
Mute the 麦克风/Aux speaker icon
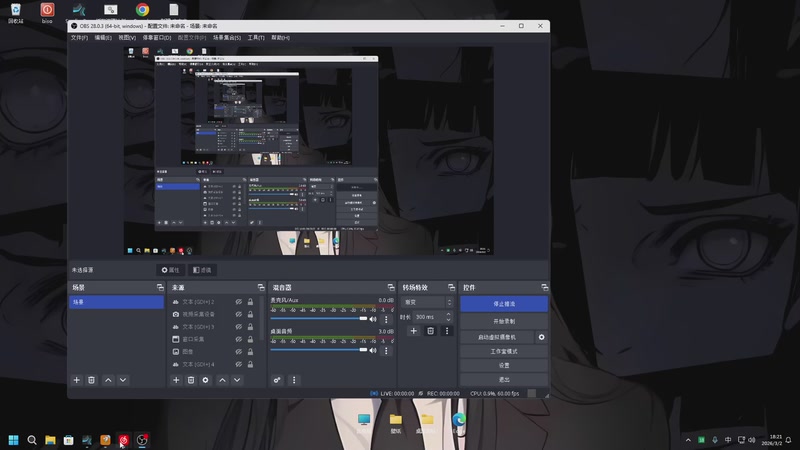373,319
